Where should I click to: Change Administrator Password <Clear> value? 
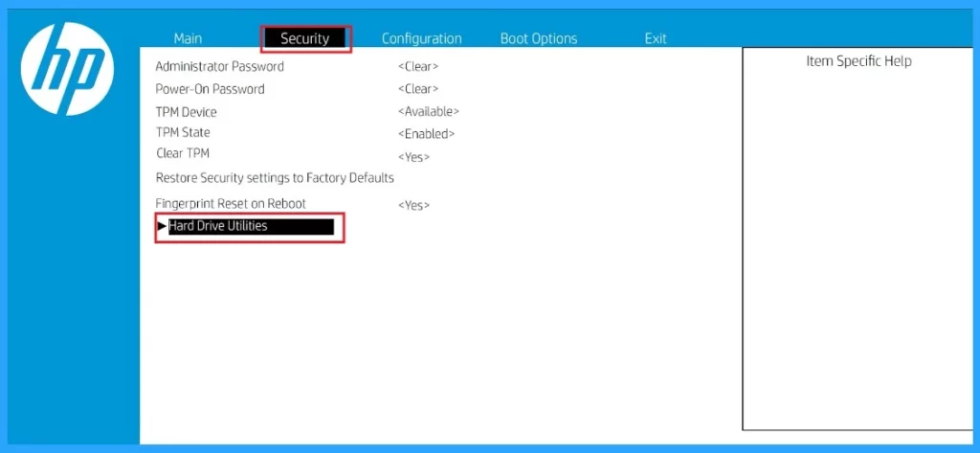[x=418, y=66]
